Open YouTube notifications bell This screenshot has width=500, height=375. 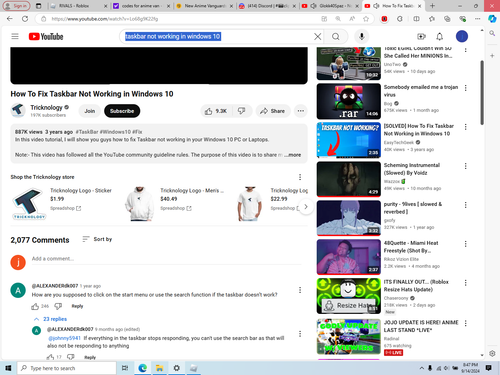(x=440, y=36)
